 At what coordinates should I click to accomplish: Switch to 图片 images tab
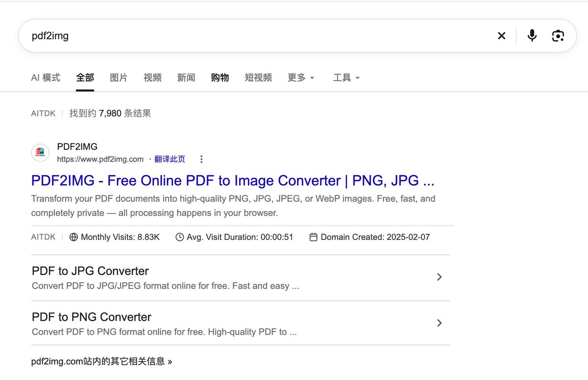[119, 77]
